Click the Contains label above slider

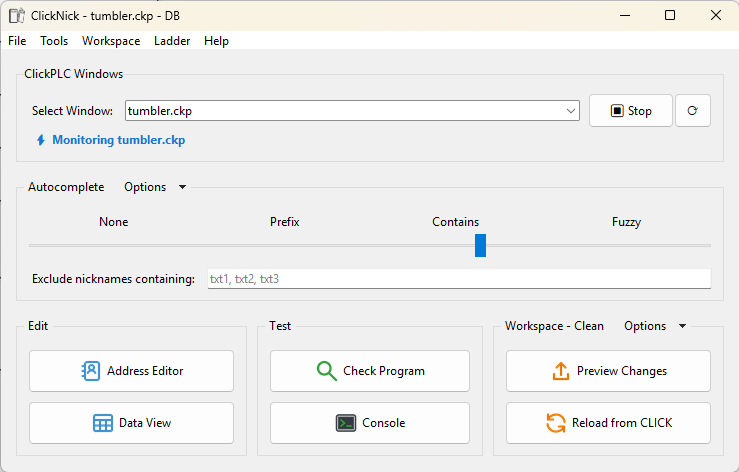click(x=456, y=222)
